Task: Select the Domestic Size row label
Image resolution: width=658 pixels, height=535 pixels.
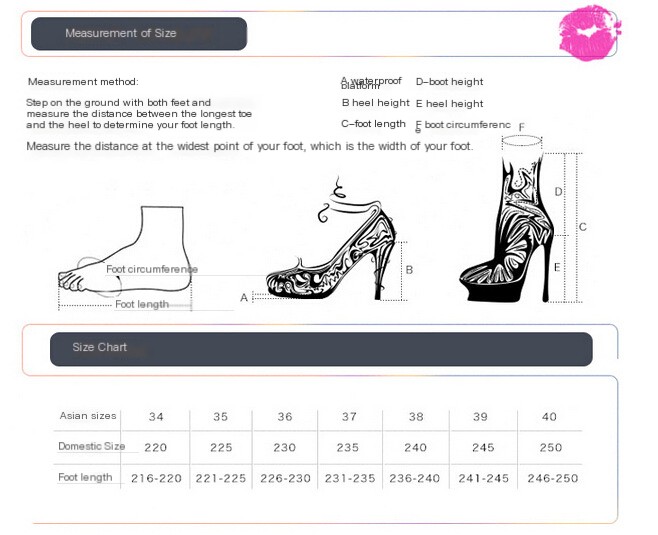Action: (91, 447)
